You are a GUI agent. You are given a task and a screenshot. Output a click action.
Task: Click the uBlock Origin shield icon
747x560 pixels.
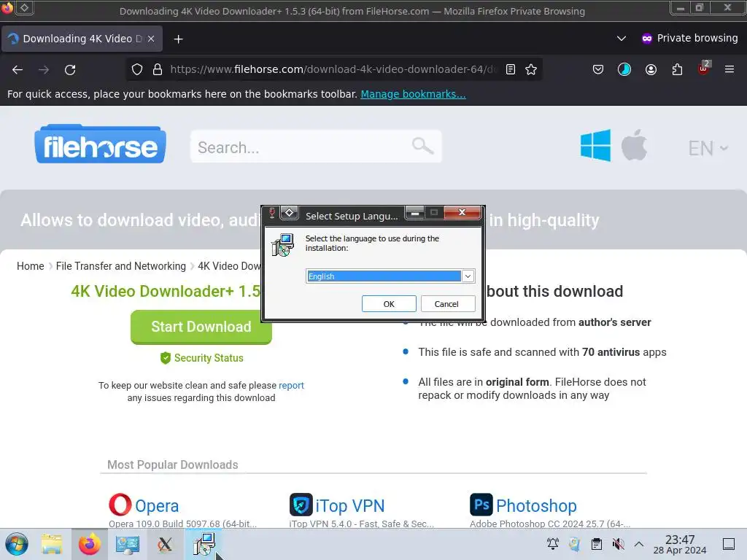coord(703,69)
